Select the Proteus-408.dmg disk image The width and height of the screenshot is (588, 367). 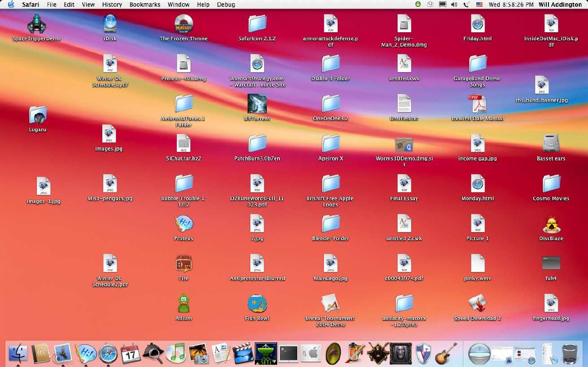pos(183,64)
